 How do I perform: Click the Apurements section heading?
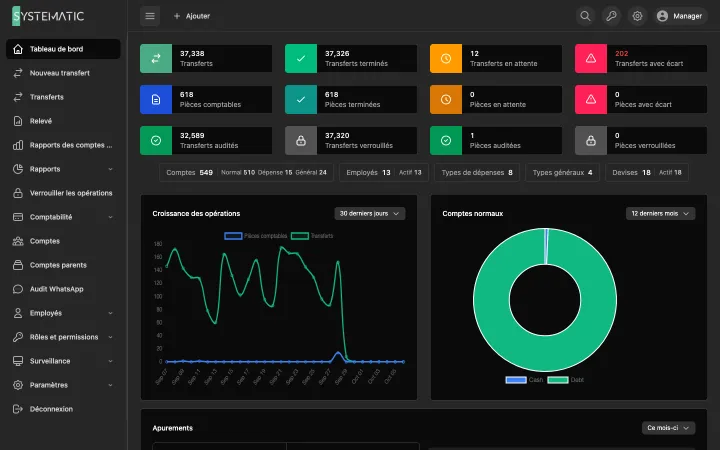tap(173, 428)
